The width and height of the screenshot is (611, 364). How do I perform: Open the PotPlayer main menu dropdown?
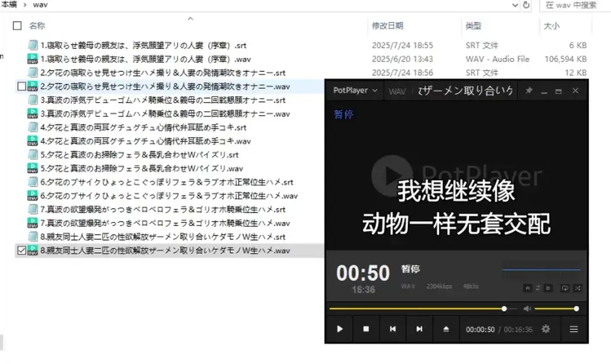[x=355, y=90]
